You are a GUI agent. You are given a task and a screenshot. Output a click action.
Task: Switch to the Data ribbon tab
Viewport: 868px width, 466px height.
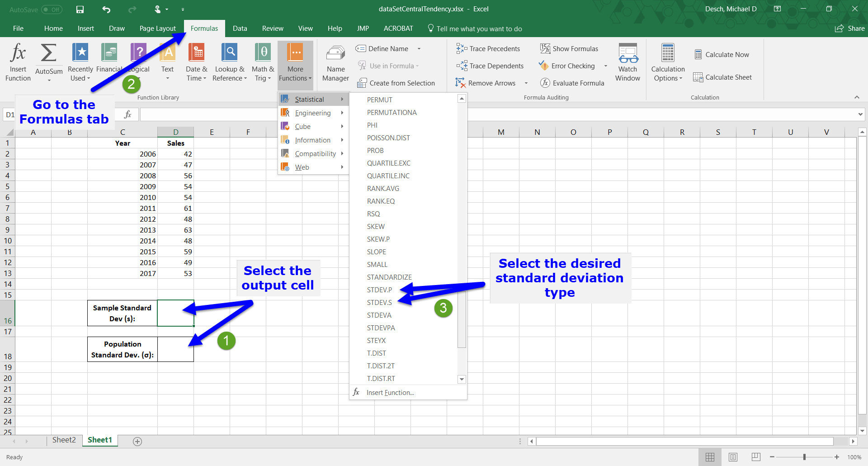240,29
